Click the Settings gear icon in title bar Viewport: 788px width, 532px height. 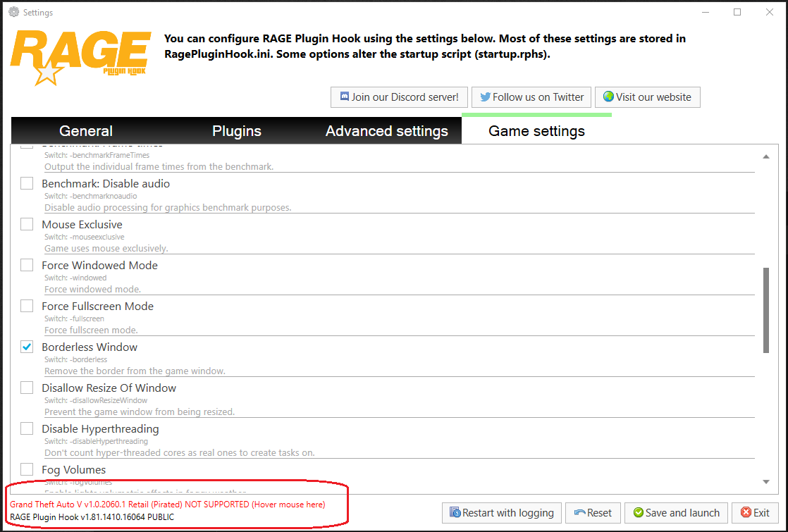click(13, 12)
